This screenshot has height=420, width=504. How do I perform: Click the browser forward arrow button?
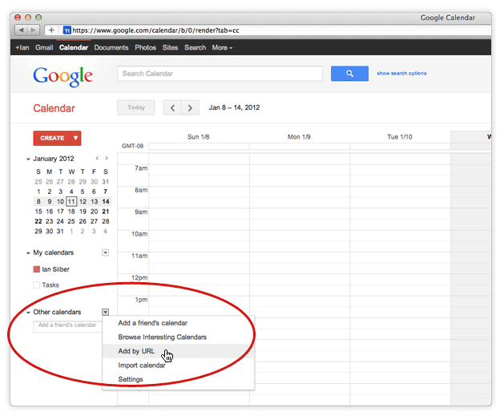coord(33,30)
